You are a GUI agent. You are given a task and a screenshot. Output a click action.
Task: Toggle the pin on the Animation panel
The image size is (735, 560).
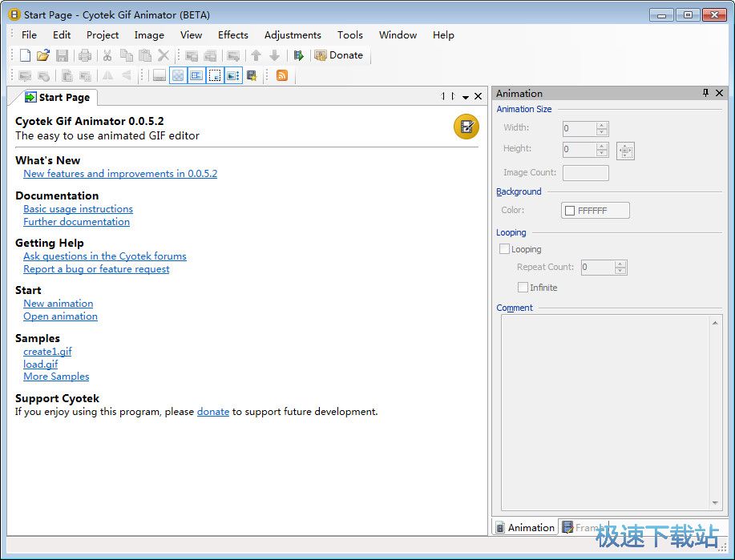click(705, 93)
